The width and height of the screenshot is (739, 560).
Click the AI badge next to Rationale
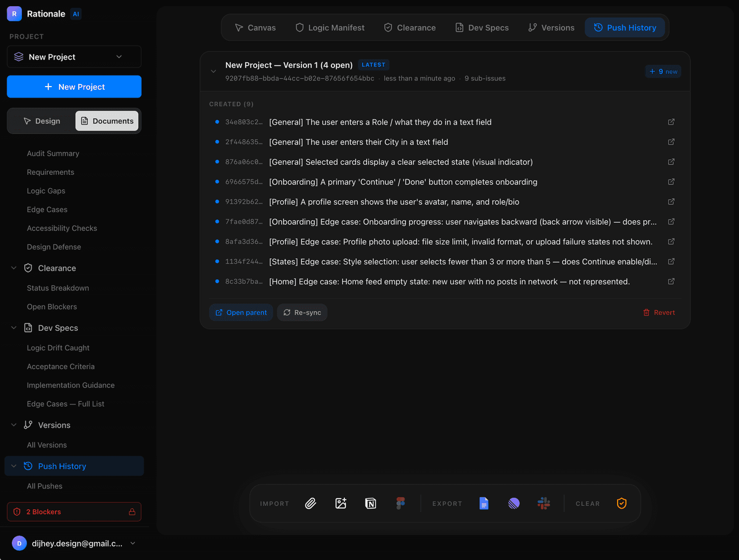point(76,14)
